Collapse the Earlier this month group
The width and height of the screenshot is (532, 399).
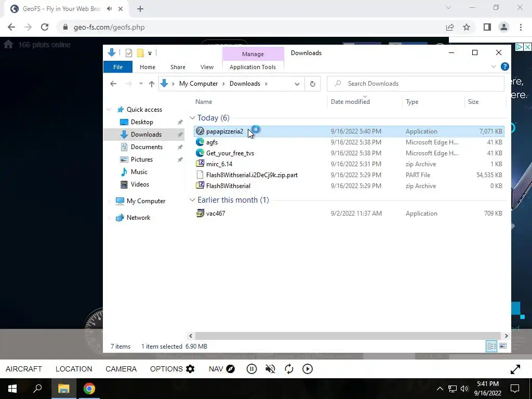(x=192, y=200)
